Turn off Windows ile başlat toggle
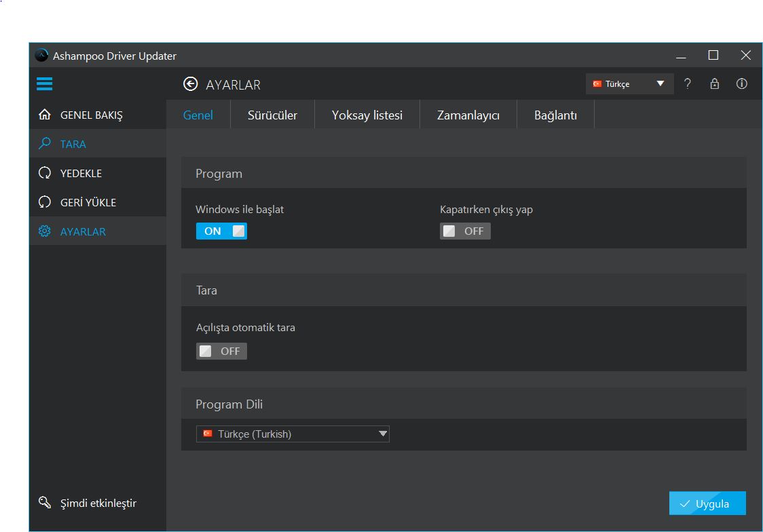The image size is (763, 532). click(221, 231)
